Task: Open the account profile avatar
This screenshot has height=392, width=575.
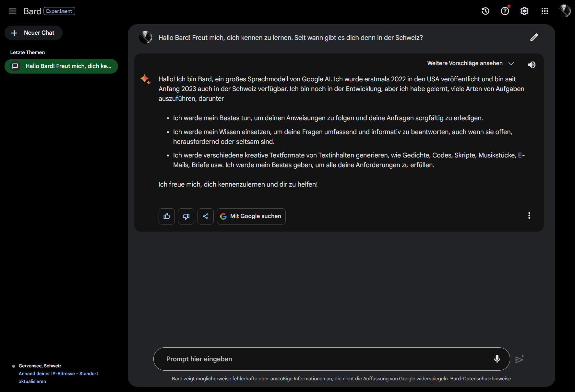Action: [565, 11]
